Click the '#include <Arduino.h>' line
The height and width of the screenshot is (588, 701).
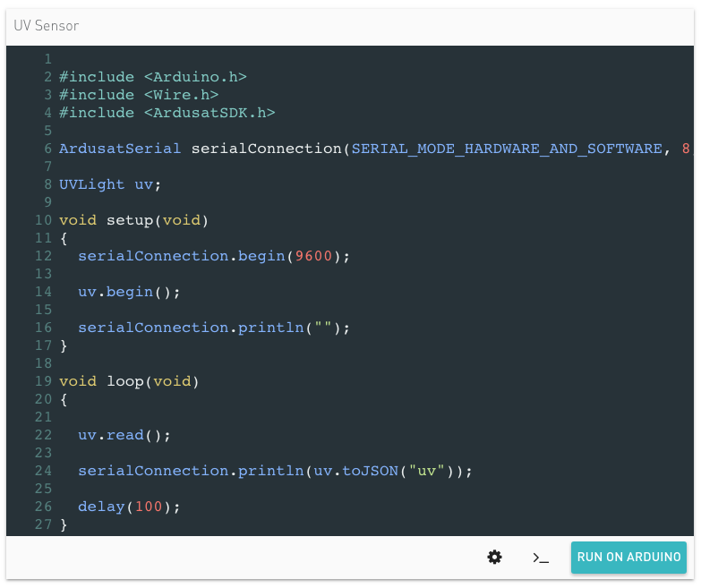tap(153, 77)
